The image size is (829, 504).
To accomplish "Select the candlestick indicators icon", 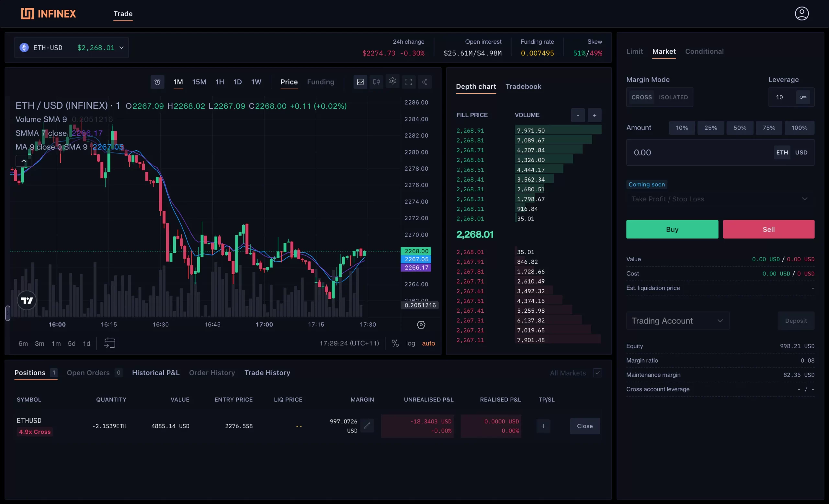I will click(x=376, y=82).
